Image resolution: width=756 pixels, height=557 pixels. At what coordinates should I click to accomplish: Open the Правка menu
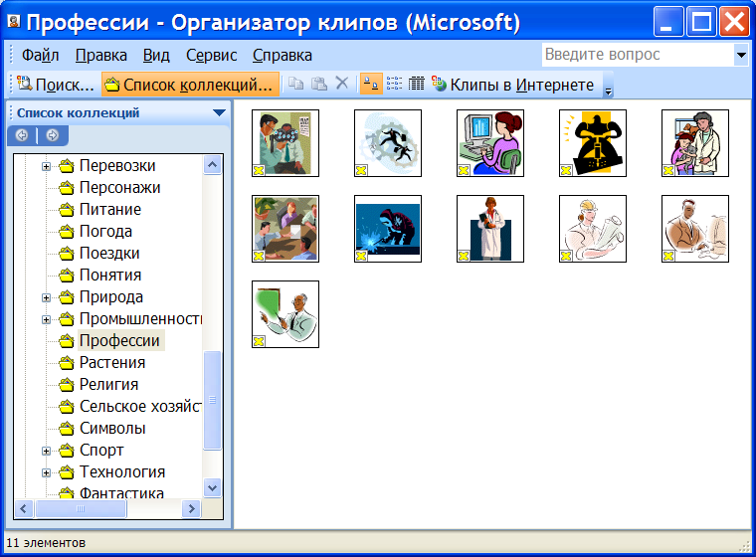(x=101, y=55)
